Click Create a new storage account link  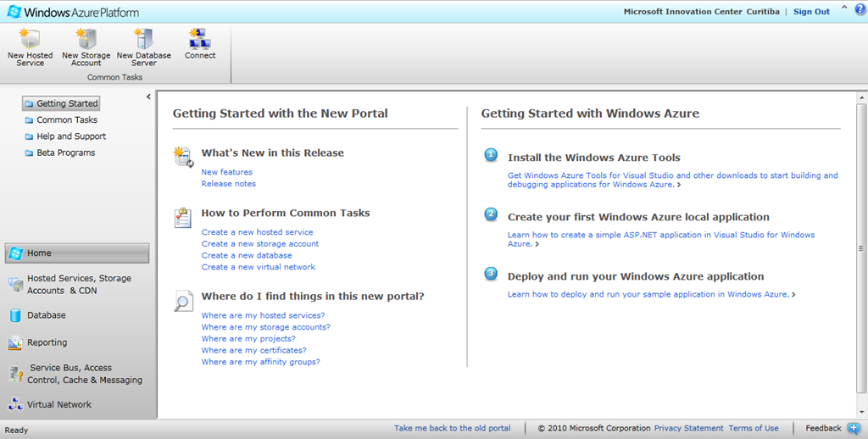[x=260, y=243]
